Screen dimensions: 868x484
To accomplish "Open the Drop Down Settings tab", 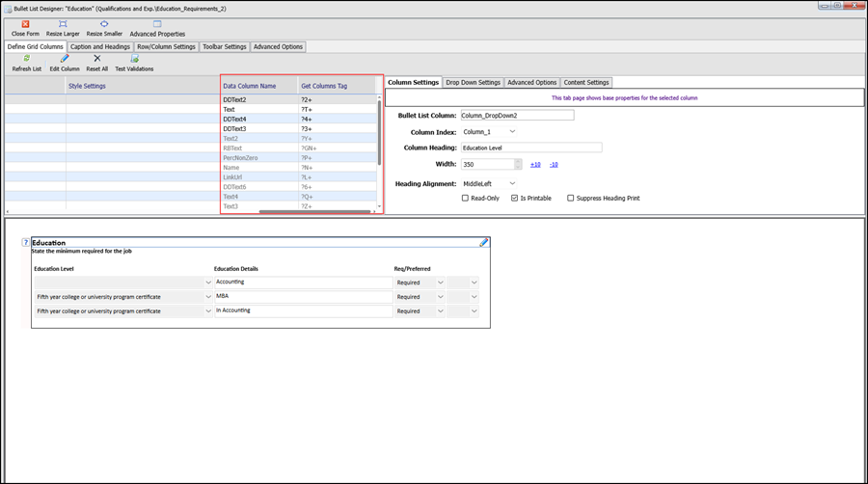I will (x=473, y=82).
